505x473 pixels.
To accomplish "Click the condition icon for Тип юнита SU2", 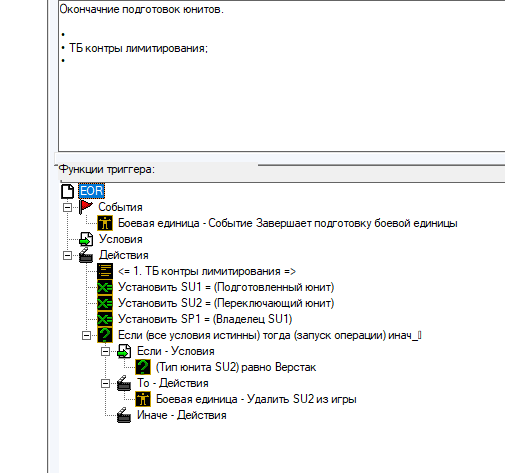I will click(143, 367).
